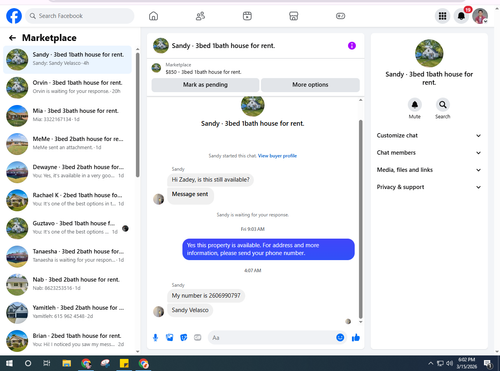This screenshot has height=371, width=500.
Task: Click the "Sandy Velasco" message bubble
Action: [x=190, y=310]
